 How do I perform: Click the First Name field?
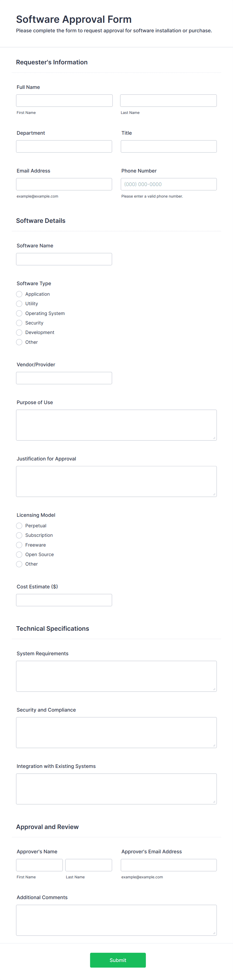pyautogui.click(x=64, y=100)
